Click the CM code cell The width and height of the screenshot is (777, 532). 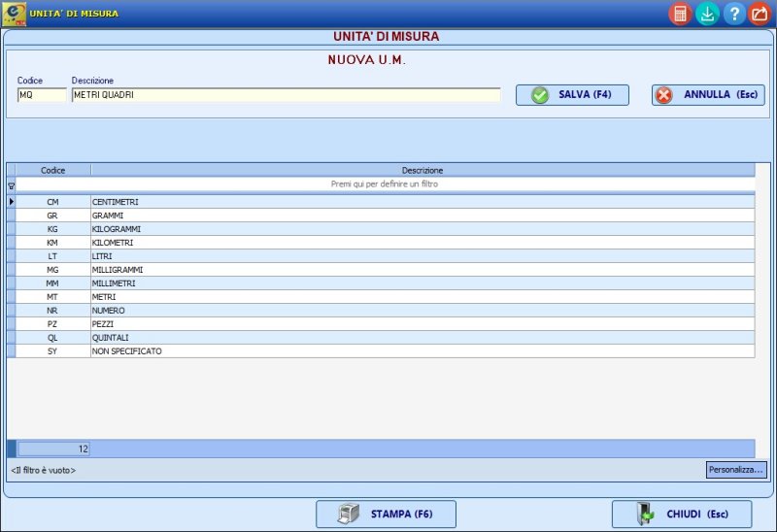pyautogui.click(x=53, y=202)
